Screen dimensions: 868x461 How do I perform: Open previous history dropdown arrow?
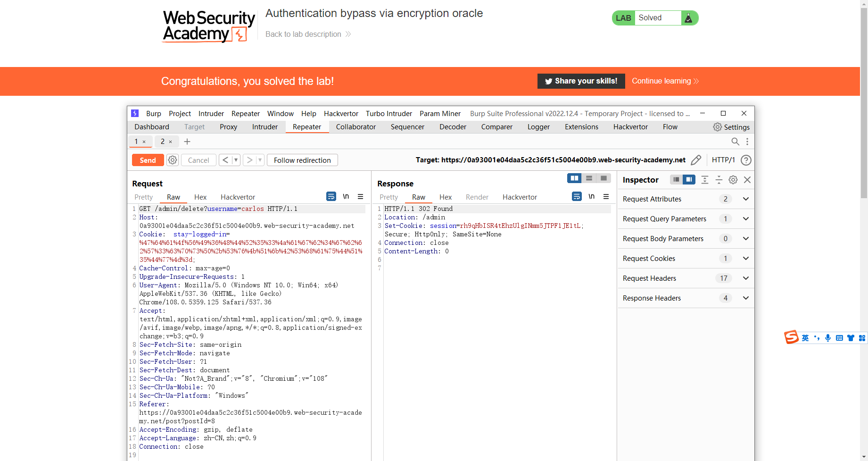click(x=236, y=160)
